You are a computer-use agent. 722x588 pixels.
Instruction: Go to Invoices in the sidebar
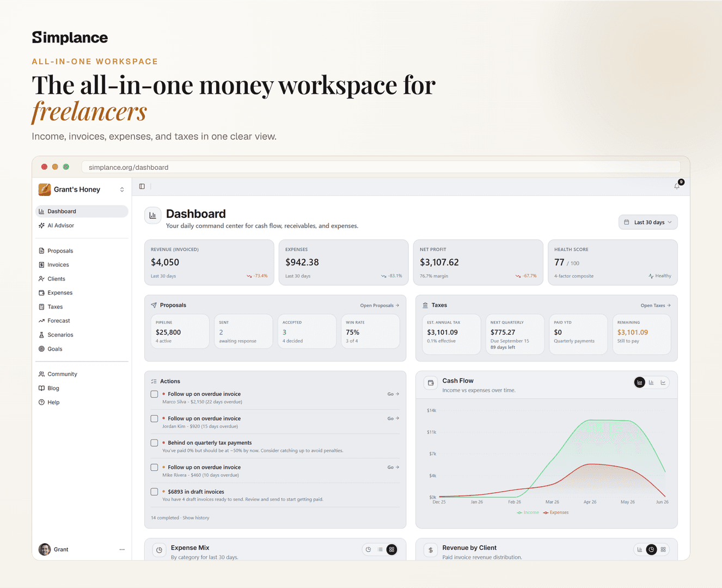coord(82,265)
